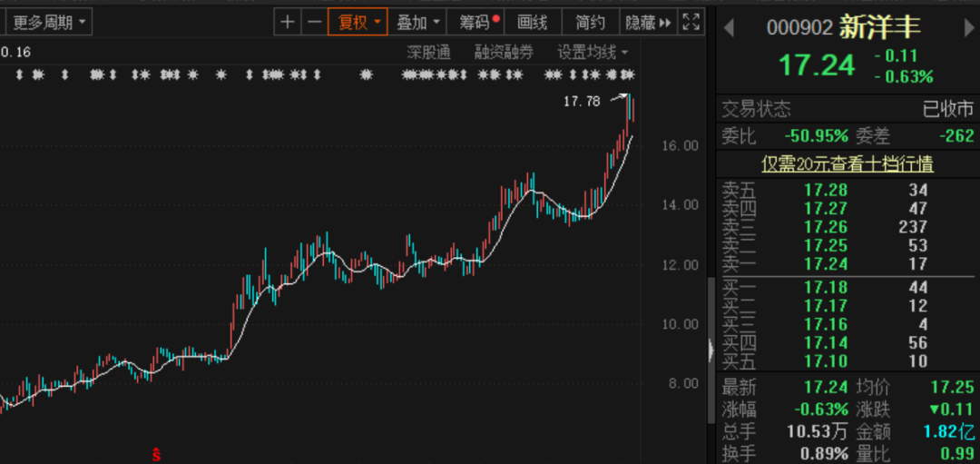Image resolution: width=980 pixels, height=464 pixels.
Task: Expand the 复权 adjustment dropdown
Action: [358, 22]
